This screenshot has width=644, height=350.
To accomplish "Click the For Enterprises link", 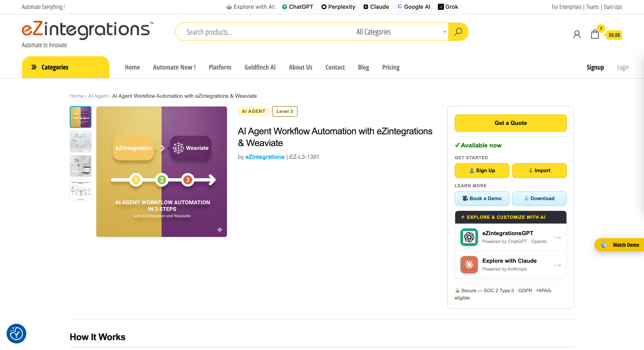I will coord(566,7).
